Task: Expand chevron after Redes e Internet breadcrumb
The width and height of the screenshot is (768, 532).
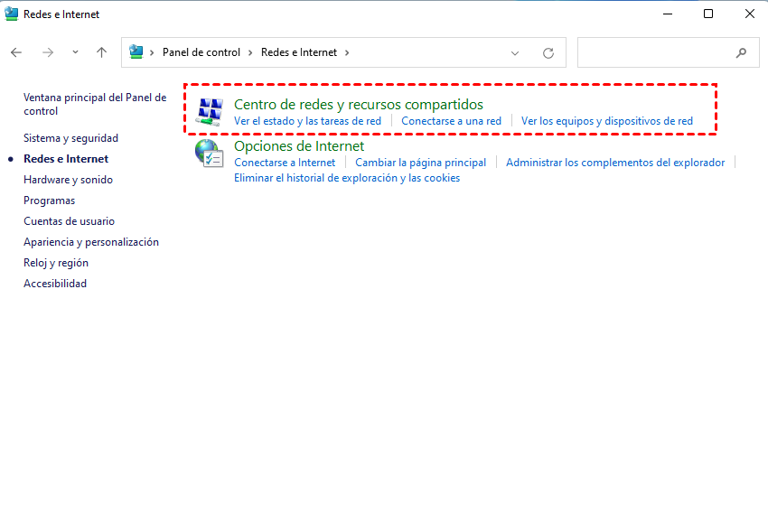Action: (x=346, y=52)
